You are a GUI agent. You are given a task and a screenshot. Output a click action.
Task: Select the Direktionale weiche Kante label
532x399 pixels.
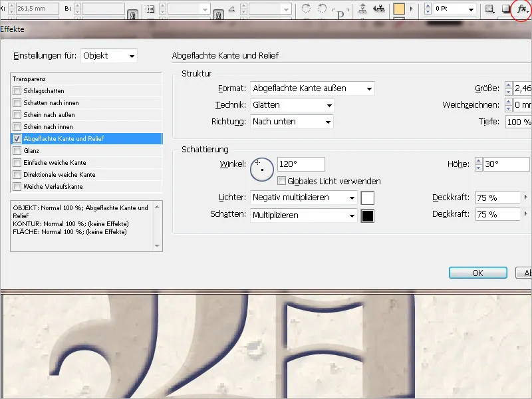point(59,175)
